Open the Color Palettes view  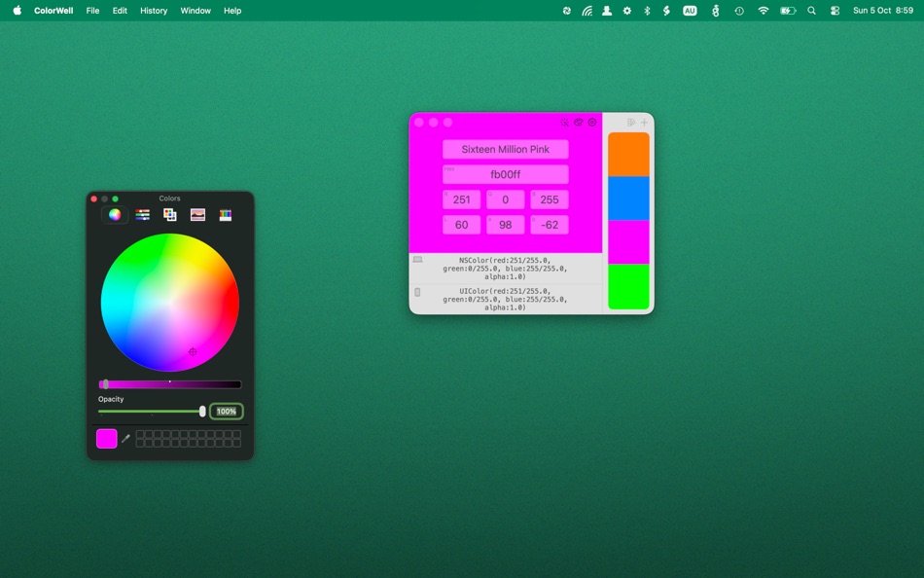[170, 215]
